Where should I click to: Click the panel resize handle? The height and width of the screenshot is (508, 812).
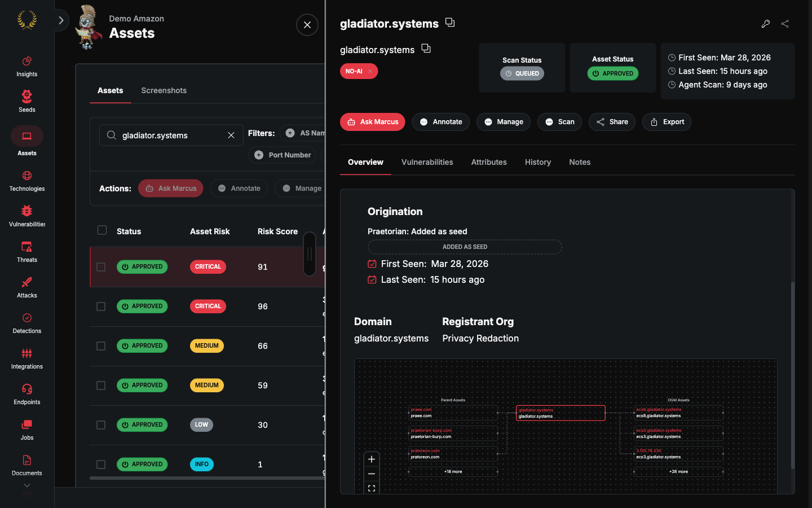(310, 254)
